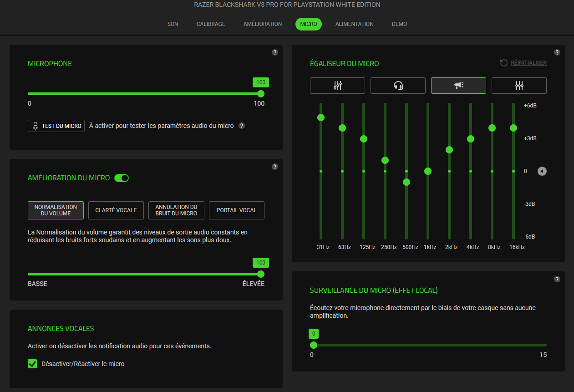Click the 1kHz equalizer band handle

point(428,171)
